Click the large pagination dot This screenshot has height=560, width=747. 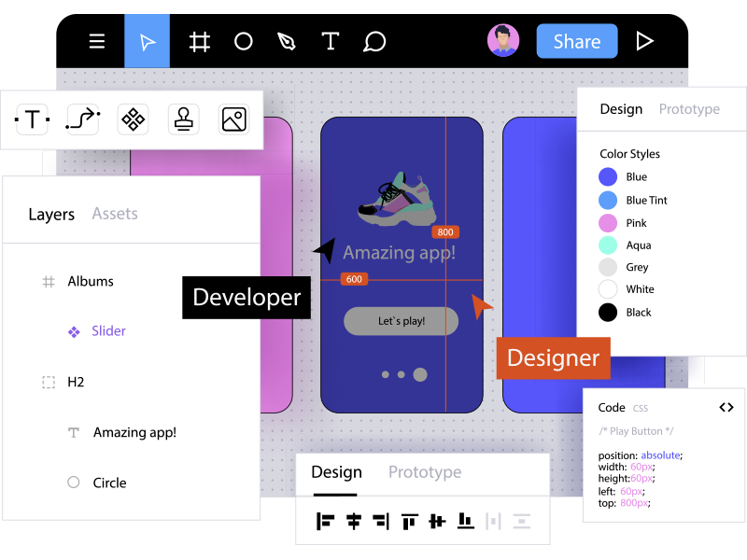pyautogui.click(x=419, y=375)
